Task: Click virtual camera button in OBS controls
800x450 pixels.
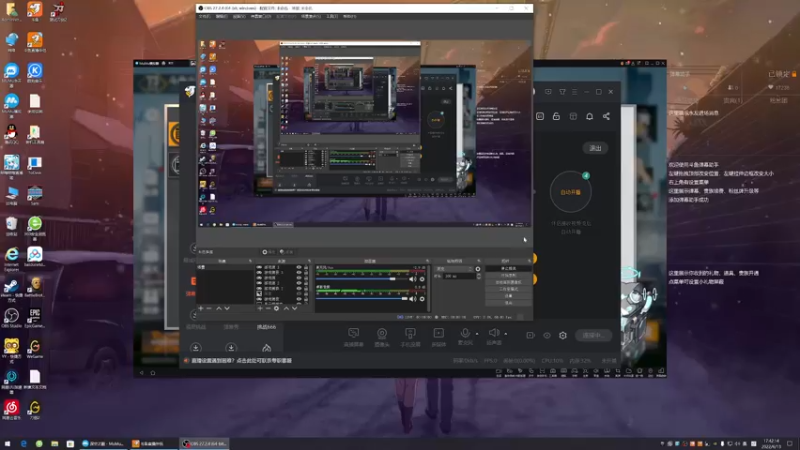Action: pyautogui.click(x=508, y=282)
